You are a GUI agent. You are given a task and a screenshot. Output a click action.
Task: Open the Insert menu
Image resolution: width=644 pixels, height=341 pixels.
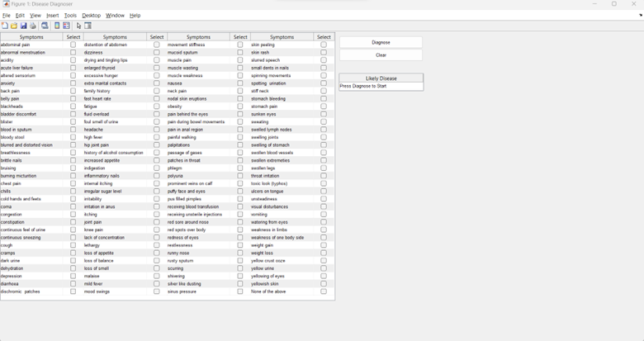53,15
